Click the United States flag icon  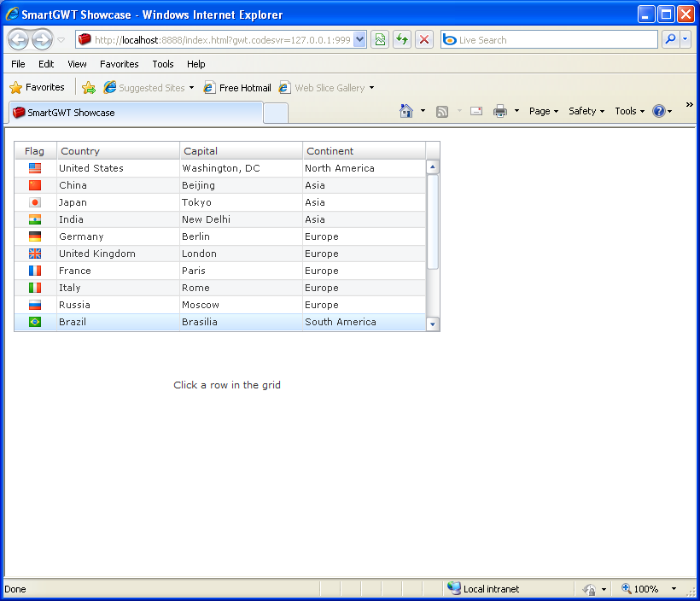coord(35,168)
